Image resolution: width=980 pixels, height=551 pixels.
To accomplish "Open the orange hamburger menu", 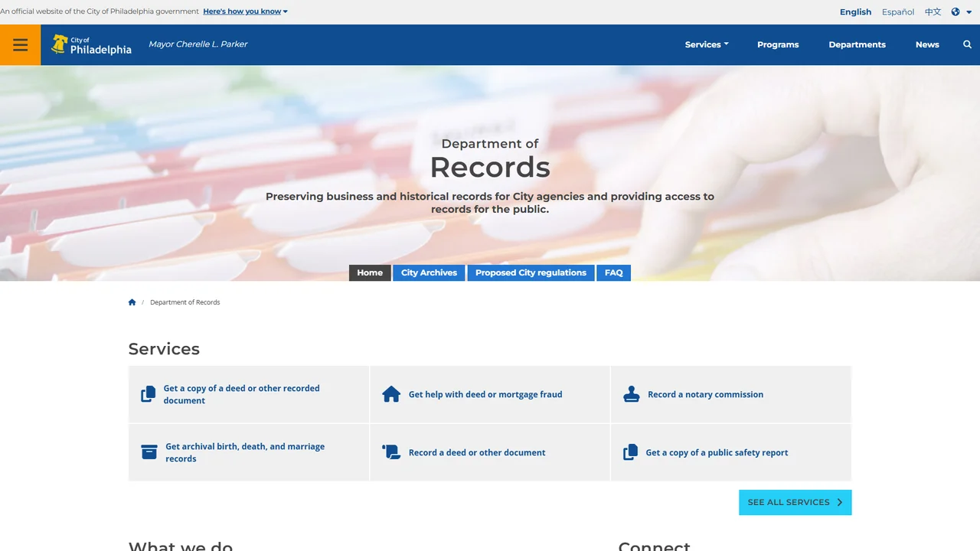I will pos(21,44).
